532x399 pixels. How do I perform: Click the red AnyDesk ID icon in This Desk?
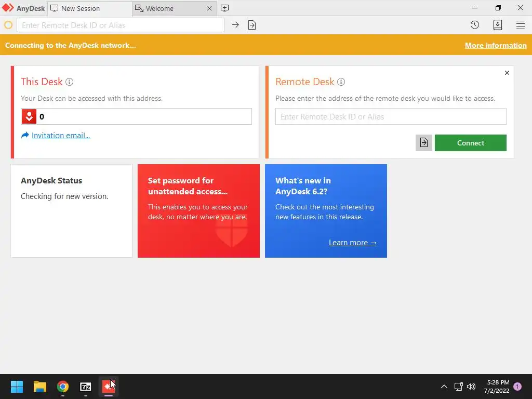tap(29, 117)
